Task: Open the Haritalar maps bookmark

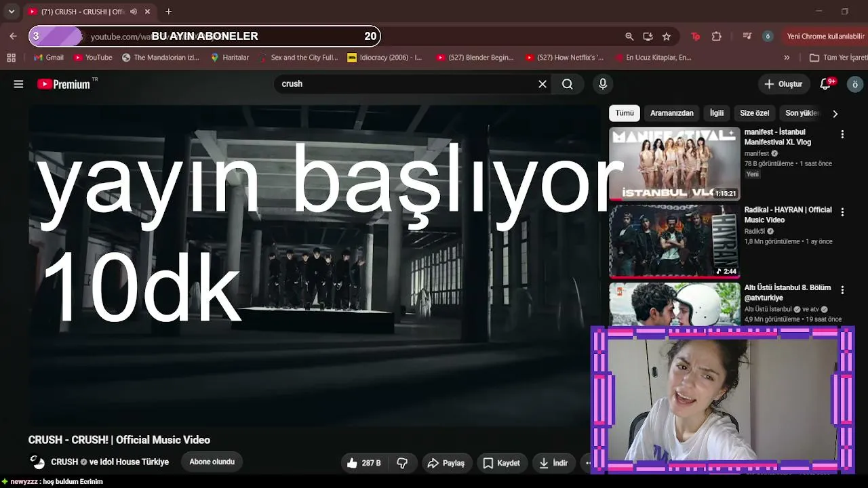Action: pyautogui.click(x=230, y=58)
